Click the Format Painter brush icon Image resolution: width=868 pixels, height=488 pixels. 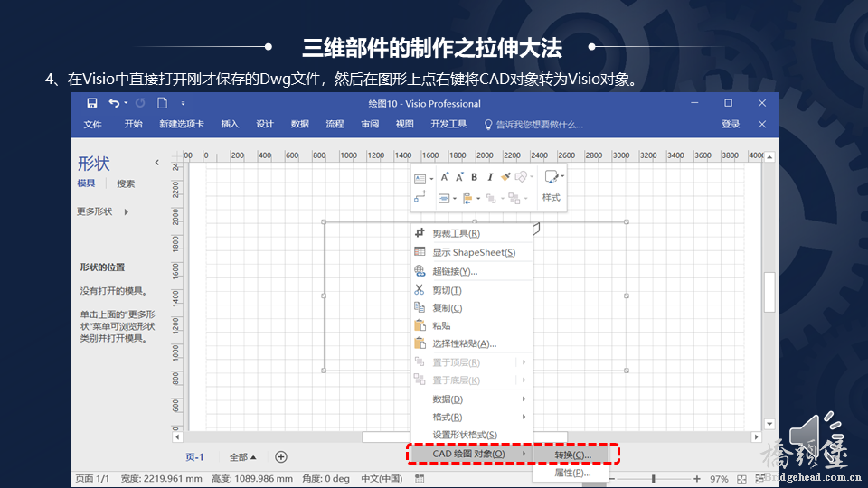505,177
